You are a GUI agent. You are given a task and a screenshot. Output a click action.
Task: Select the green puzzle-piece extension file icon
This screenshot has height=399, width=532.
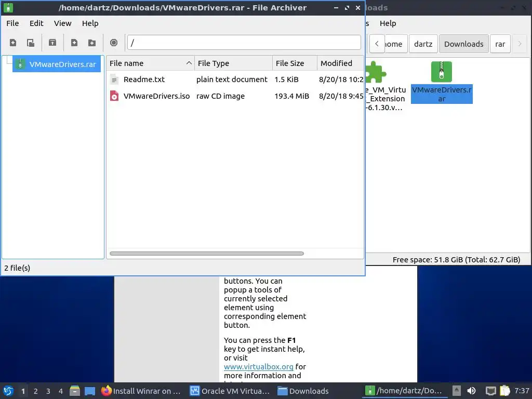pyautogui.click(x=376, y=72)
